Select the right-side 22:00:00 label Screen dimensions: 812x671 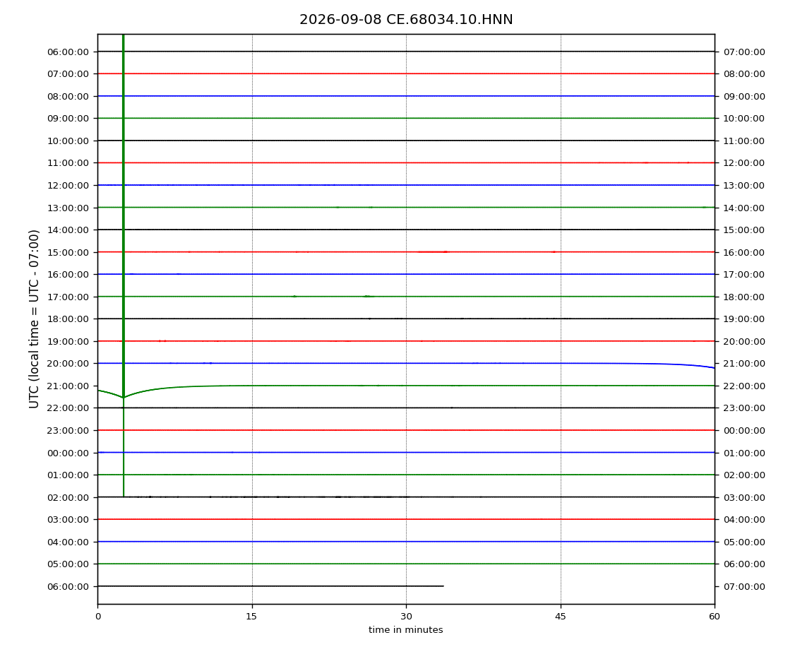click(x=744, y=386)
